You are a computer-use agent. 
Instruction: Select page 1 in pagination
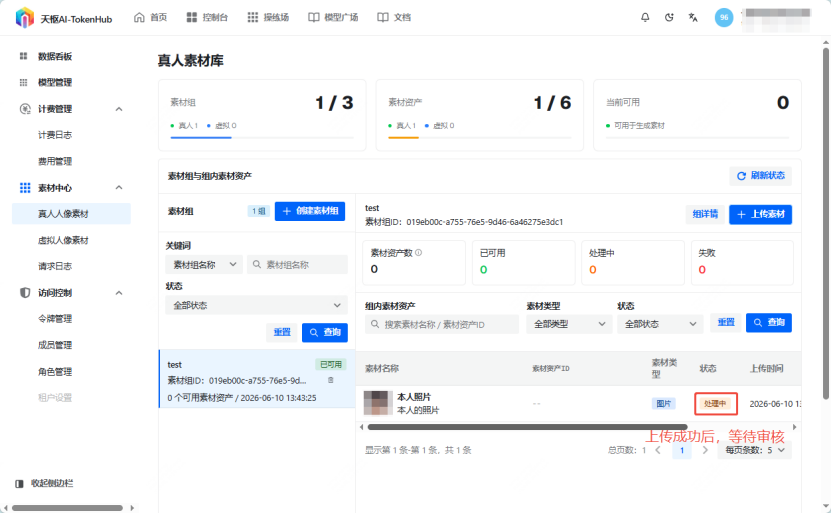point(682,450)
